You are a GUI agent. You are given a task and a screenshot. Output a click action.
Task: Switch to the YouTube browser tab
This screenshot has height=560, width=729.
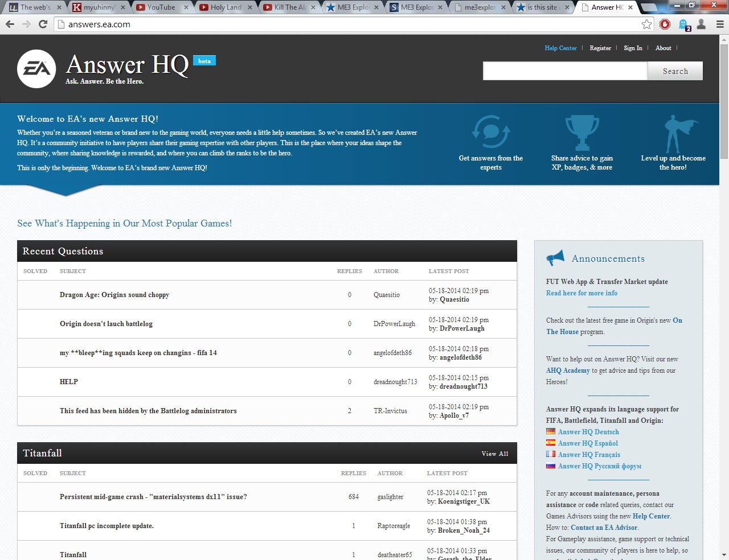[161, 7]
